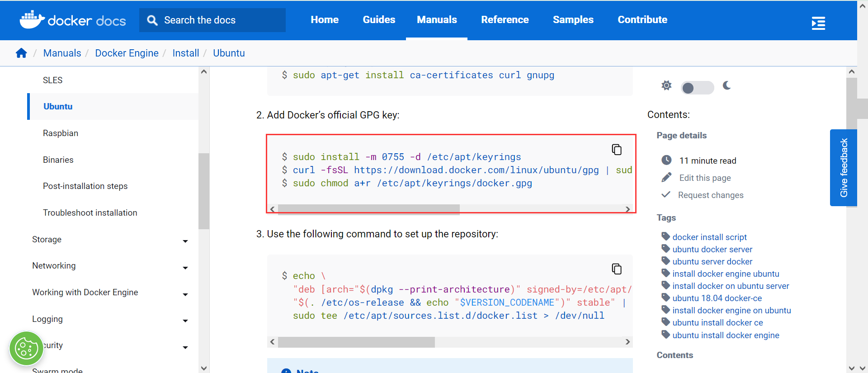This screenshot has width=868, height=373.
Task: Click the right-panel scroll-up arrow
Action: click(852, 72)
